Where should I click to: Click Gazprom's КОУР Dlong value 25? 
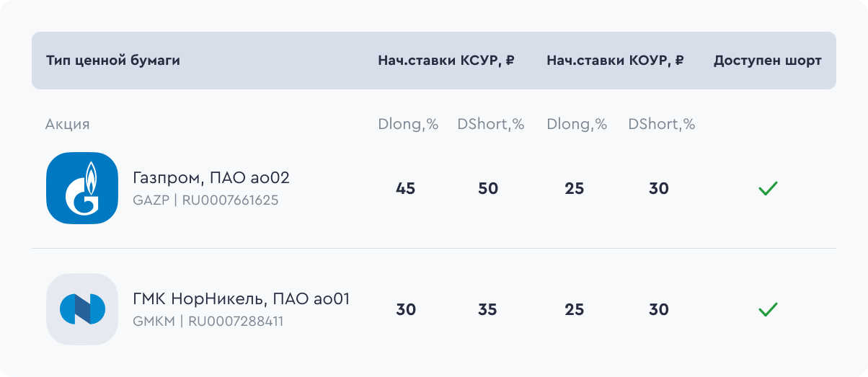[x=575, y=189]
